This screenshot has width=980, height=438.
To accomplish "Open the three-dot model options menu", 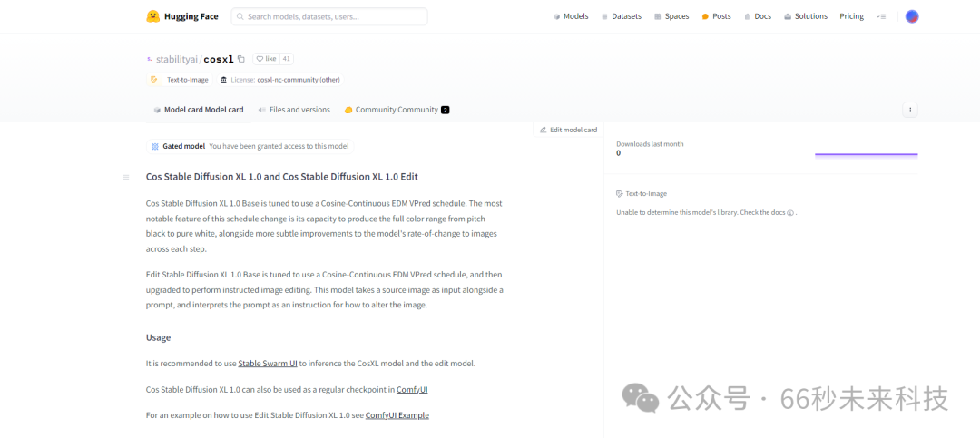I will [910, 110].
